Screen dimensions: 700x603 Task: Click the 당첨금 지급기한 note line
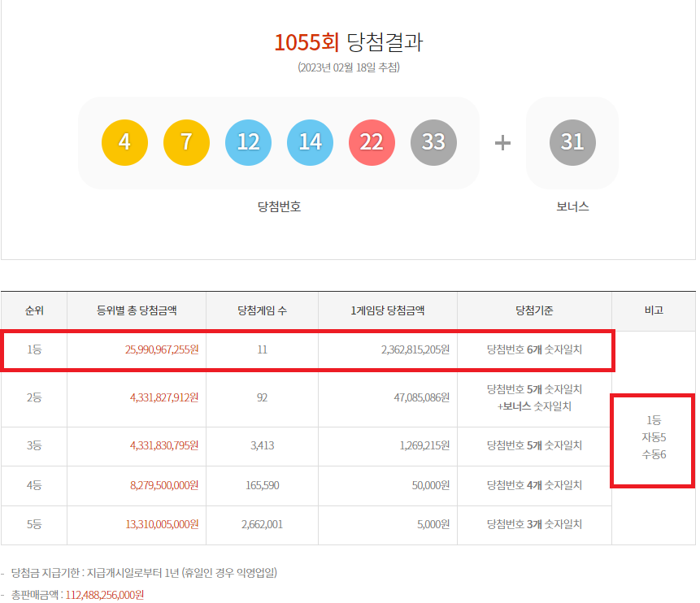[144, 573]
